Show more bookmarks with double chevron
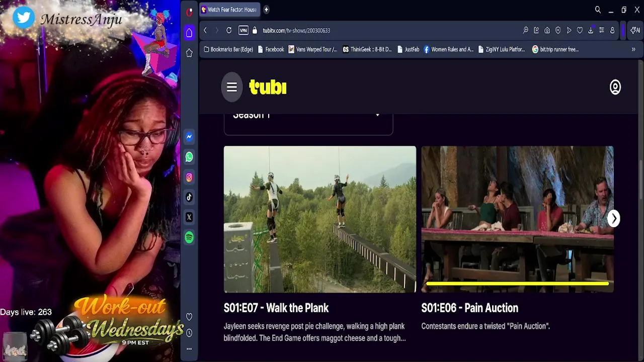The image size is (644, 362). tap(633, 49)
